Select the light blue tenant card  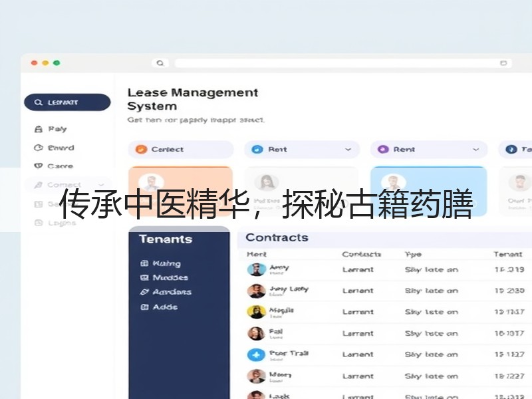[429, 191]
